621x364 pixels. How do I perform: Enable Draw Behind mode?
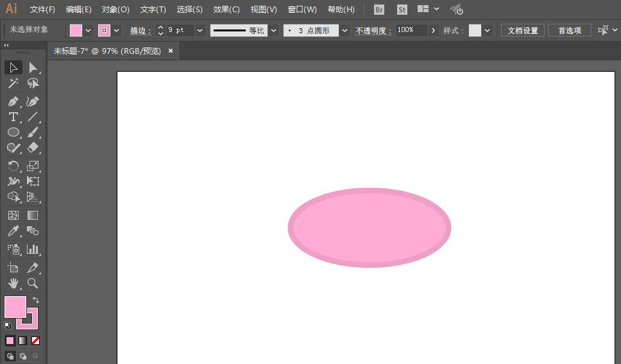click(23, 356)
